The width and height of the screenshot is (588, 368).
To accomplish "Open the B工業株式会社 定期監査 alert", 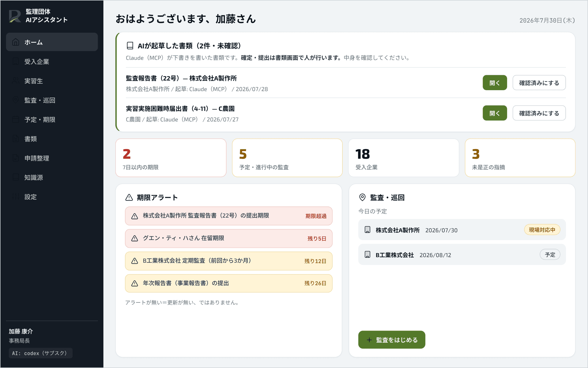I will [229, 261].
